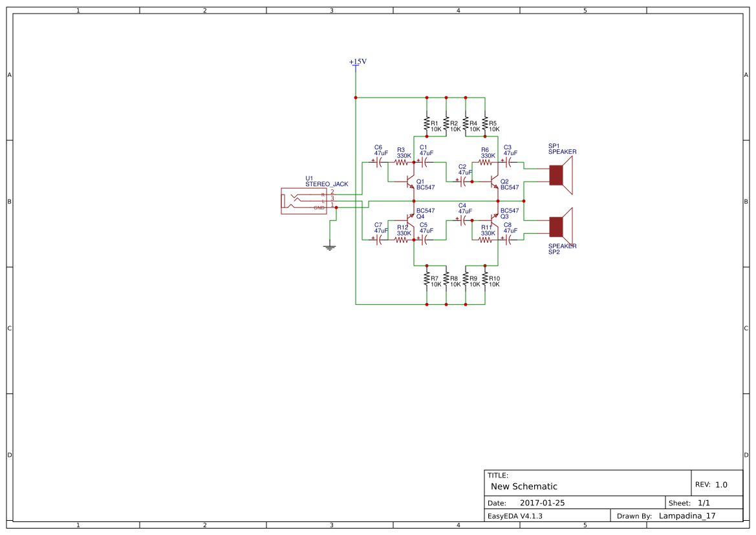Click the SP2 SPEAKER symbol
Image resolution: width=756 pixels, height=535 pixels.
556,225
